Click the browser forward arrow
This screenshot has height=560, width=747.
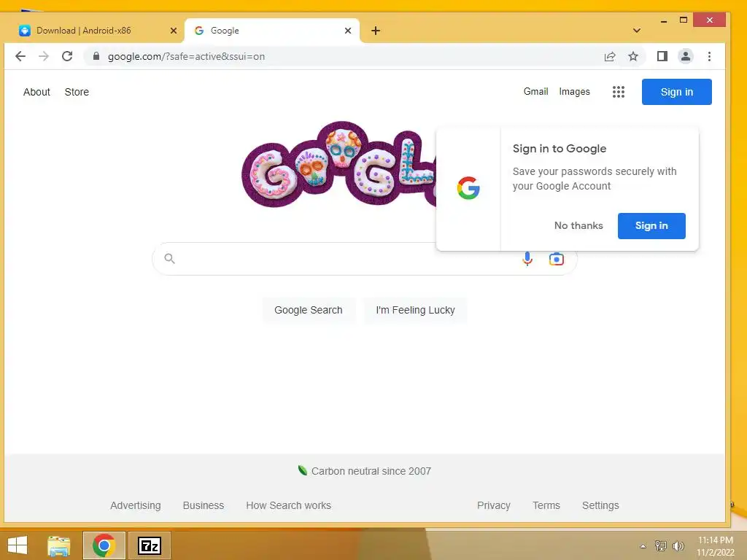[43, 56]
